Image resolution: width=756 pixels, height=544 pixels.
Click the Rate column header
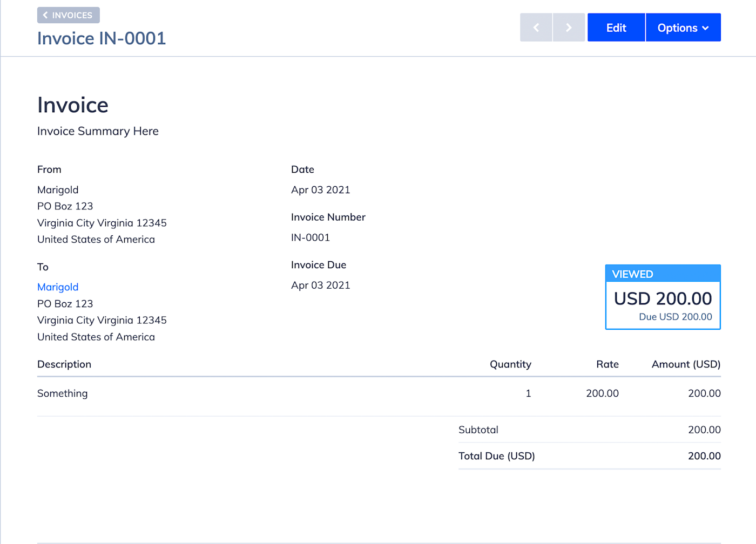[x=607, y=364]
